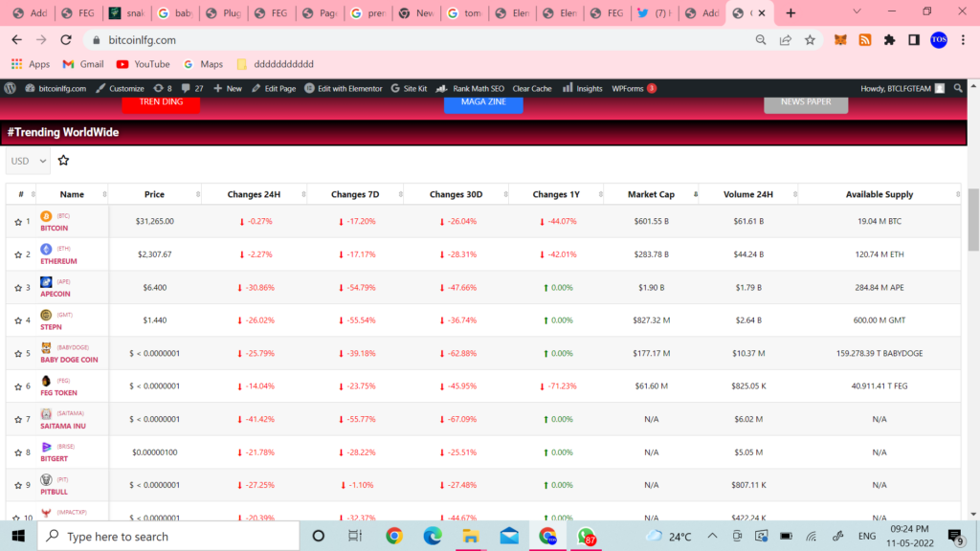
Task: Open the WordPress logo menu in admin bar
Action: [x=11, y=88]
